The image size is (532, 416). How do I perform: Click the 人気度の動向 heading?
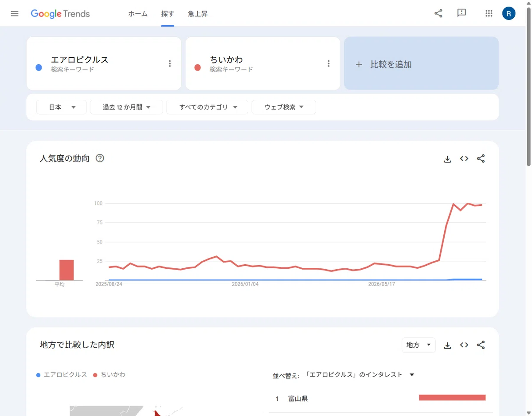click(x=65, y=158)
